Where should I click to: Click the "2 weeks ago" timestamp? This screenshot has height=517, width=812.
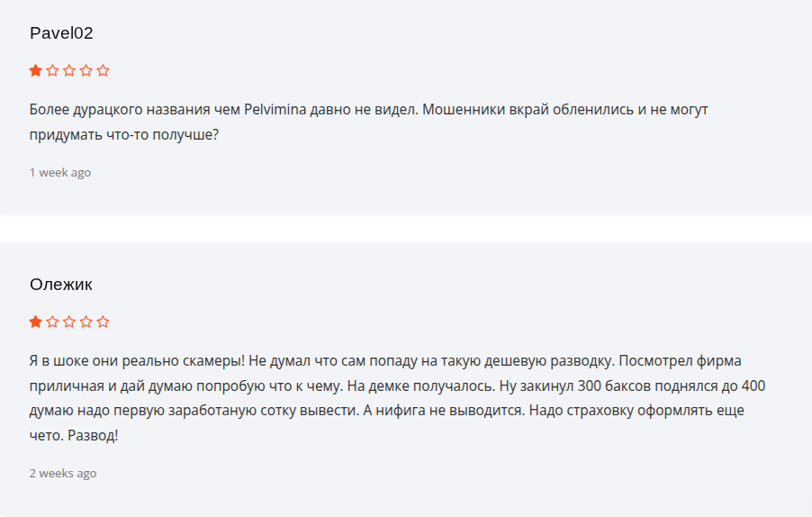pos(63,473)
